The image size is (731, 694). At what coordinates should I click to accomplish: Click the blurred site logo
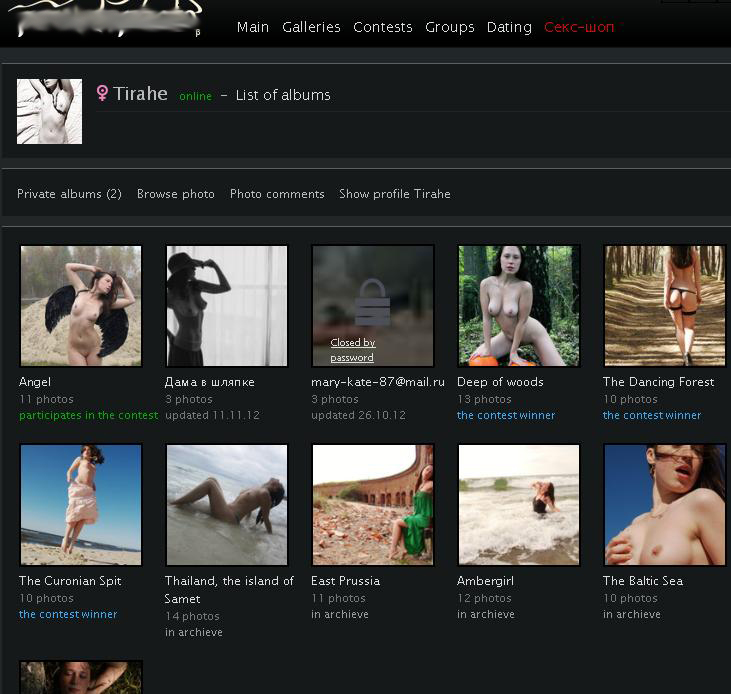pos(107,19)
